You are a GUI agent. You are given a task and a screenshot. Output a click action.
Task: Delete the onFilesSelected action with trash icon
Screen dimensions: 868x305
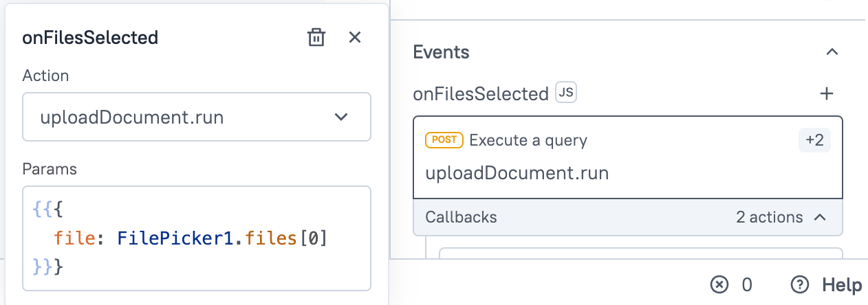[316, 37]
